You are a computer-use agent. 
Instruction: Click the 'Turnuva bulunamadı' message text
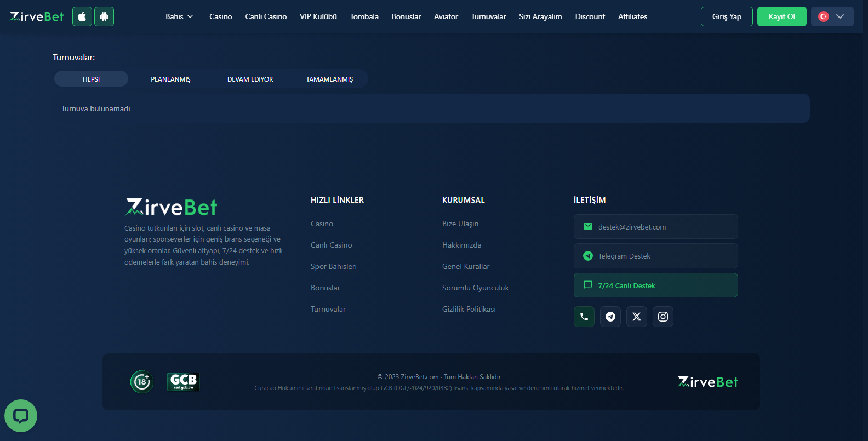coord(96,108)
